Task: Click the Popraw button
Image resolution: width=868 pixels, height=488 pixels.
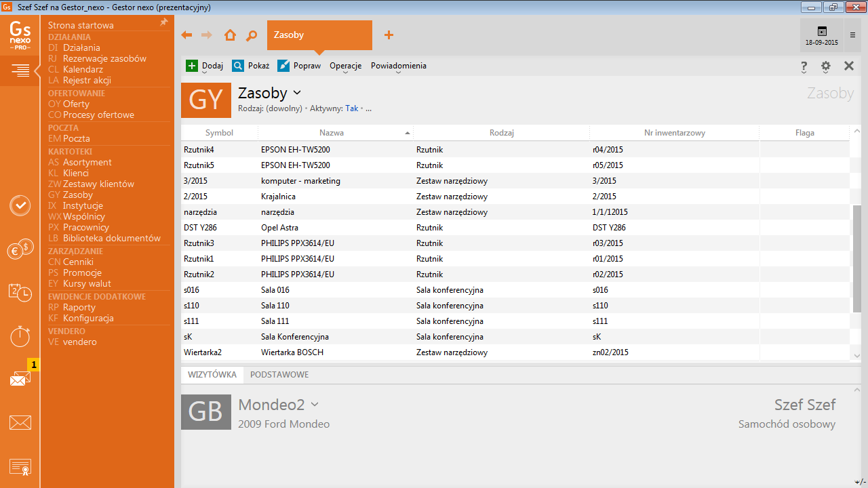Action: pyautogui.click(x=300, y=66)
